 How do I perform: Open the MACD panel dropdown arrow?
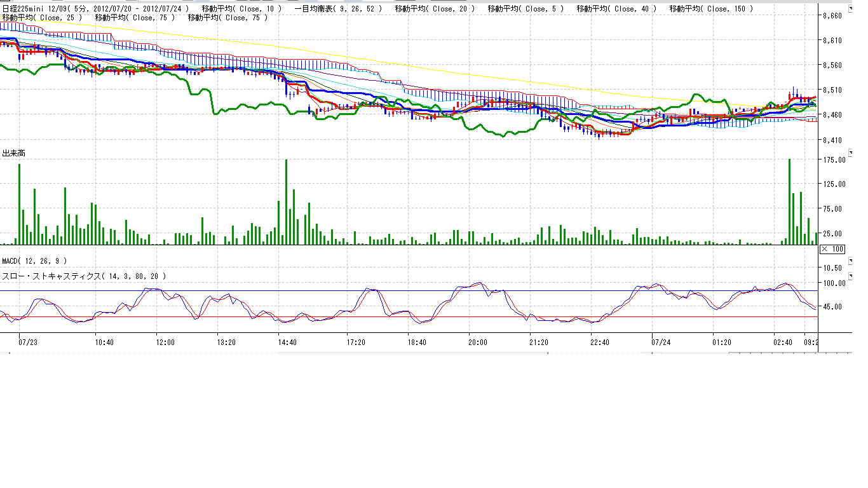coord(851,261)
